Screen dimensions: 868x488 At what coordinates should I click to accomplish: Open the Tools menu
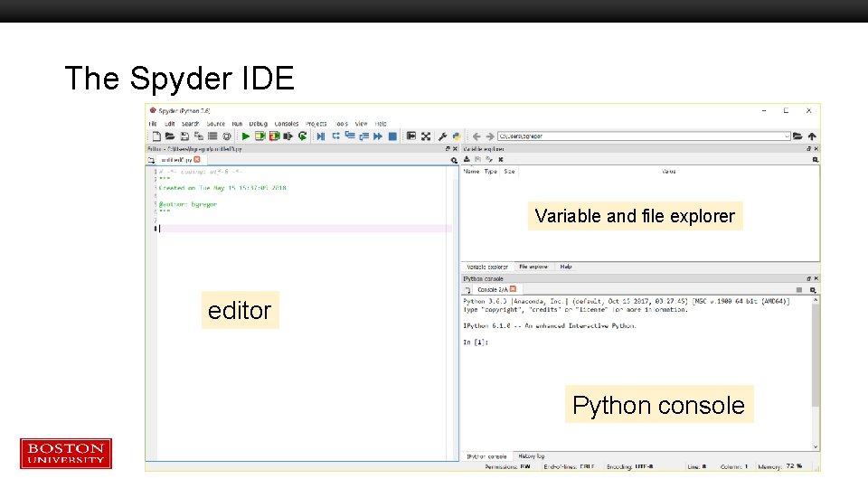coord(342,124)
